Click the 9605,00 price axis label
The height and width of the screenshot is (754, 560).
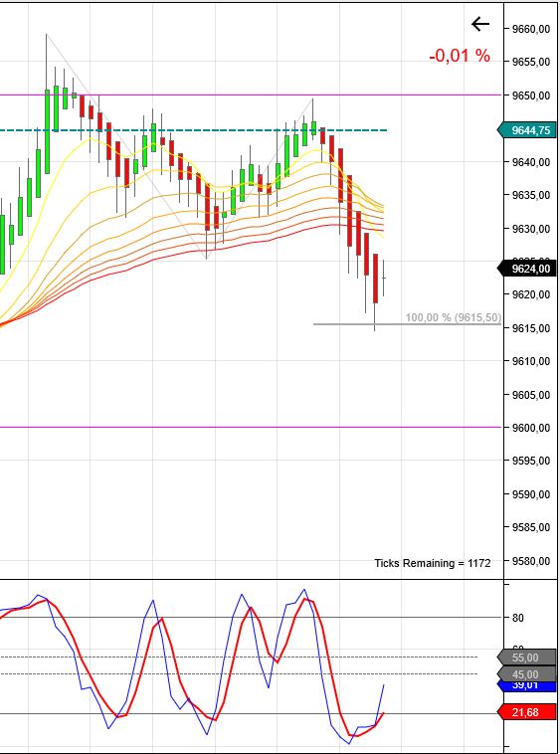coord(531,395)
